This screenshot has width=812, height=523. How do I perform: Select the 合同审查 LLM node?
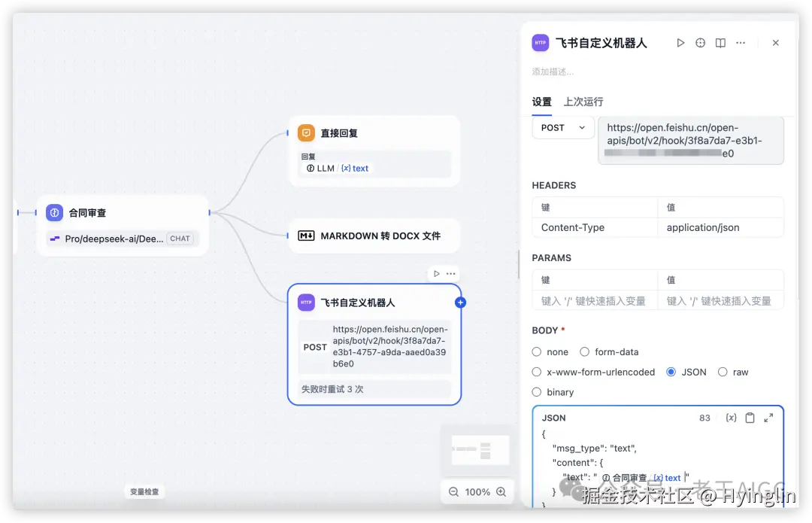coord(123,225)
